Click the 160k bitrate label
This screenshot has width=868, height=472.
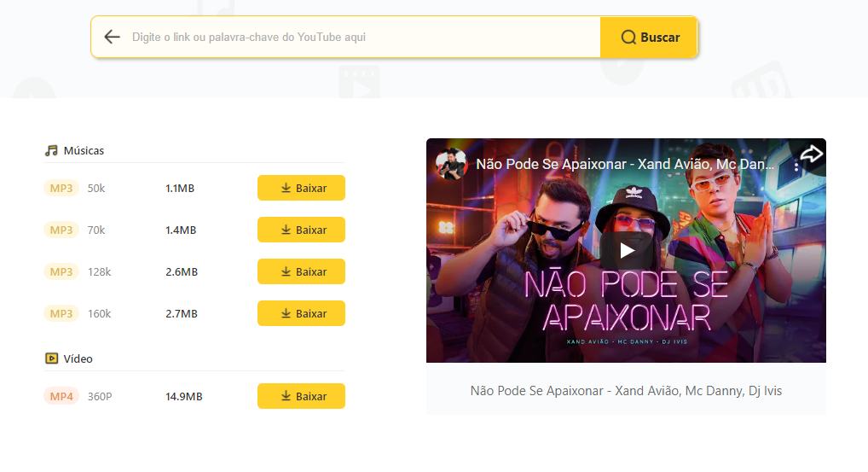point(100,313)
